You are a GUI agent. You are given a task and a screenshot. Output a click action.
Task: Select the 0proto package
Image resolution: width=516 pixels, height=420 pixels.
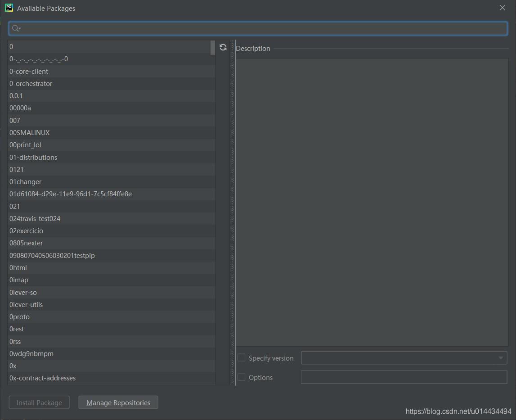112,317
